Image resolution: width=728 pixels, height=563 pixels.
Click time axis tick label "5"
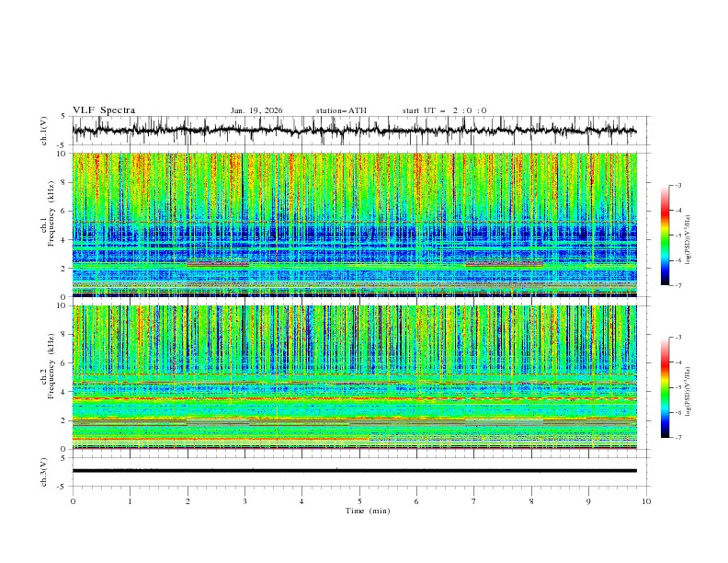(359, 501)
